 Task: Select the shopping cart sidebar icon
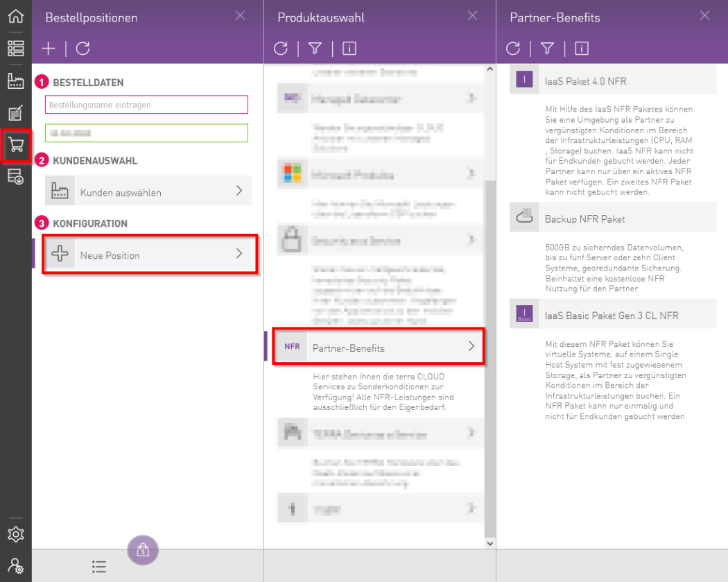(15, 146)
